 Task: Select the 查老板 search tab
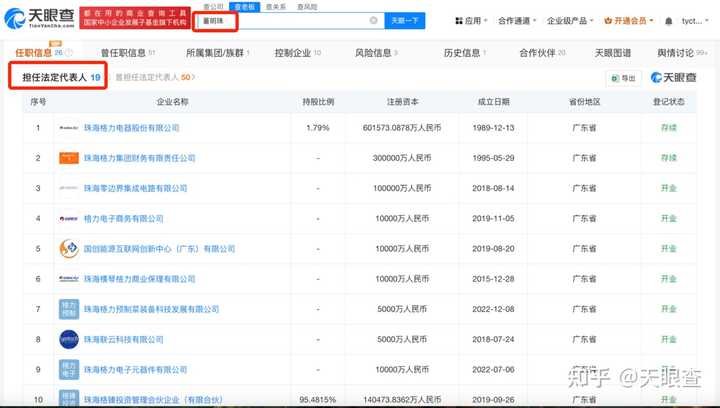(x=244, y=7)
